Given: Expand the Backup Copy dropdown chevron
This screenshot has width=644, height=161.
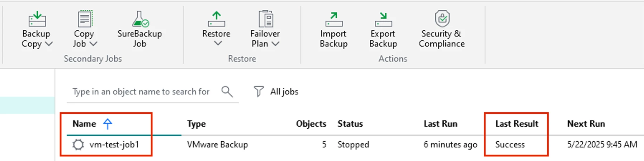Looking at the screenshot, I should [x=49, y=44].
